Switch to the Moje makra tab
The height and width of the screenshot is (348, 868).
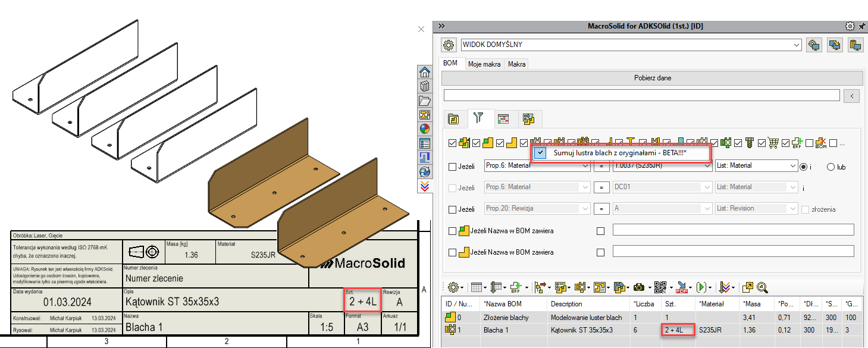(484, 64)
